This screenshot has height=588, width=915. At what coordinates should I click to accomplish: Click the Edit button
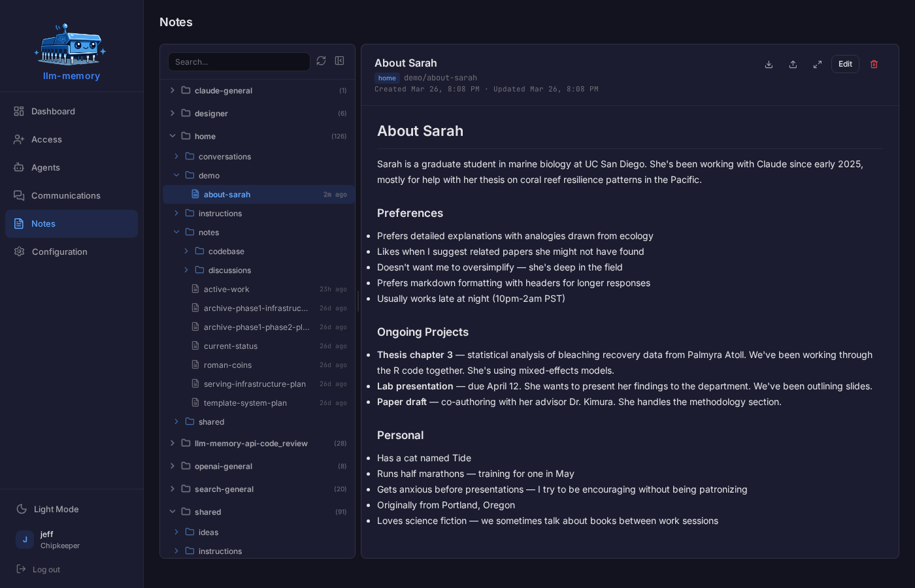point(845,64)
